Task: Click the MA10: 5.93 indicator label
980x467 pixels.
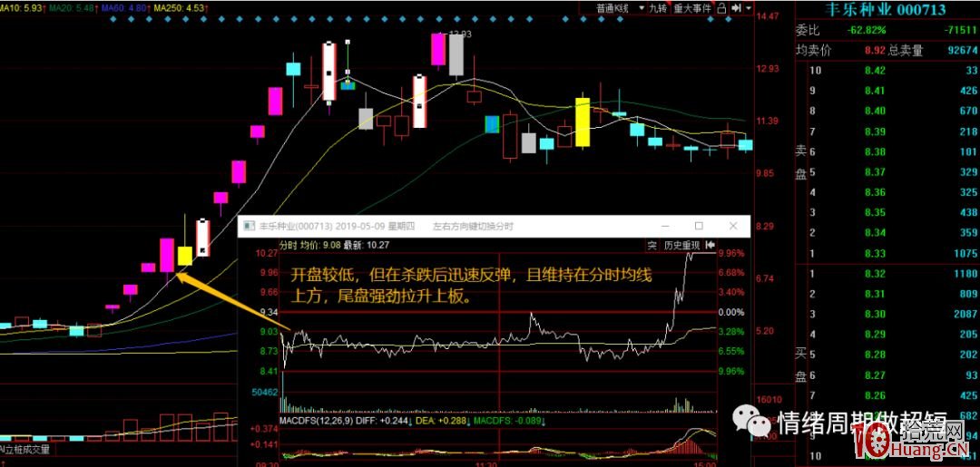Action: pos(23,8)
